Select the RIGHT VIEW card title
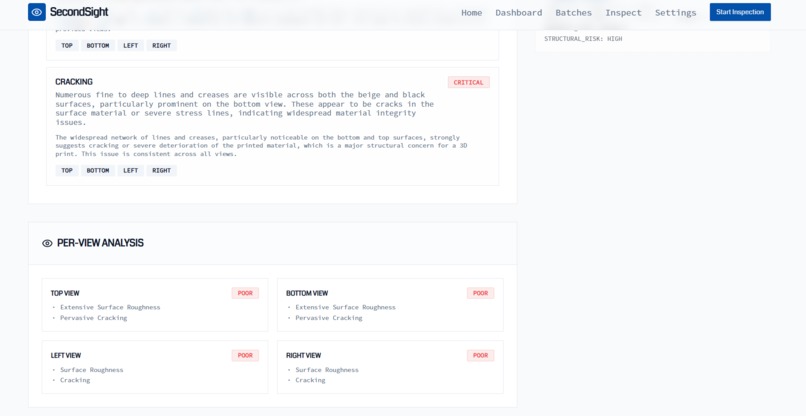The image size is (806, 416). click(304, 355)
